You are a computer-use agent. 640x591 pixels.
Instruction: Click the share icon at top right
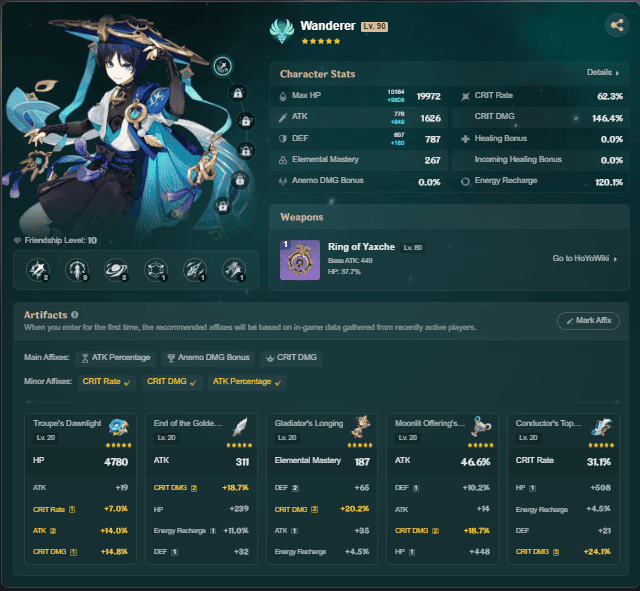(x=616, y=25)
